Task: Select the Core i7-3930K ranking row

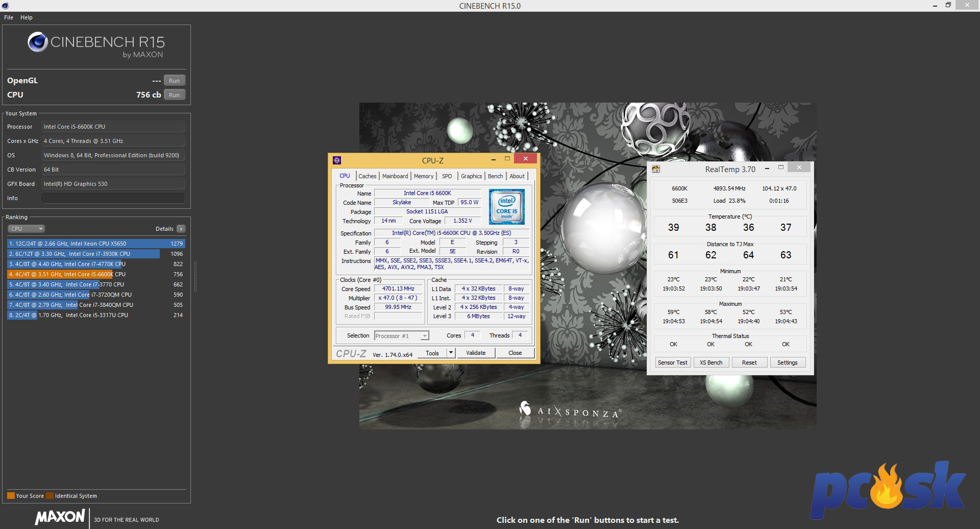Action: [x=96, y=254]
